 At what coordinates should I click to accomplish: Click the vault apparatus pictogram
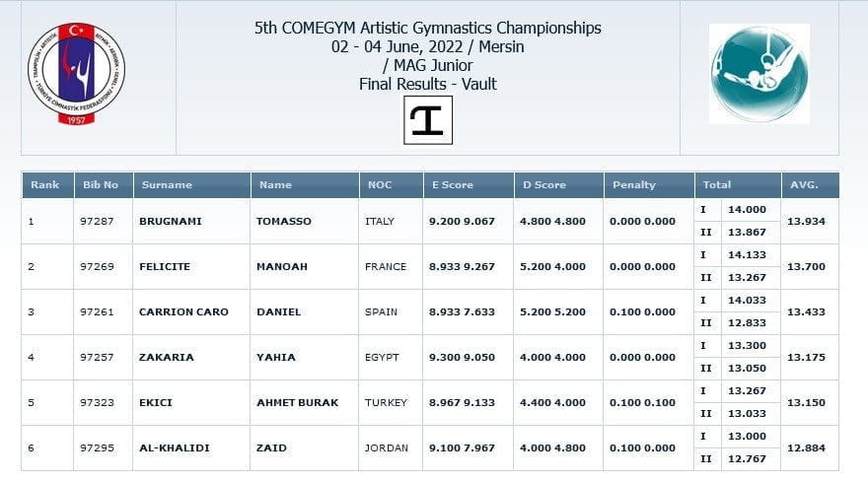point(428,120)
